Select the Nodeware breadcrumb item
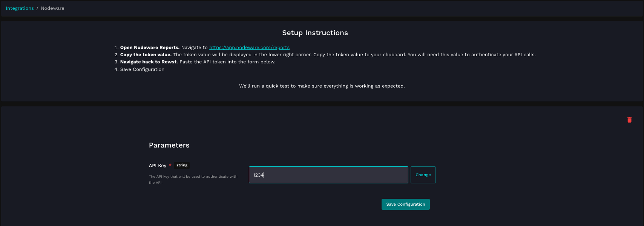The height and width of the screenshot is (226, 644). [x=52, y=8]
